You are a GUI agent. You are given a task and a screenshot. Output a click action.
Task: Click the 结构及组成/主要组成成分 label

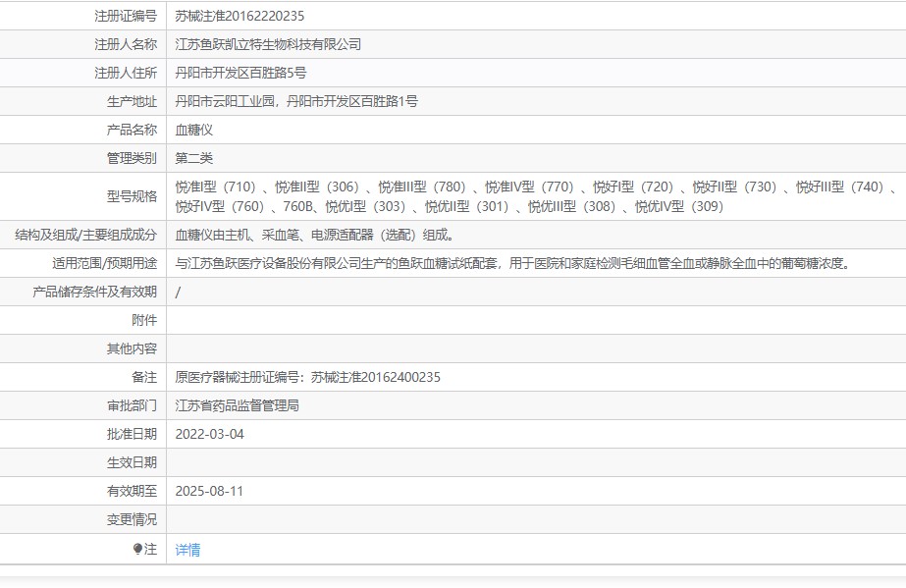click(x=86, y=235)
